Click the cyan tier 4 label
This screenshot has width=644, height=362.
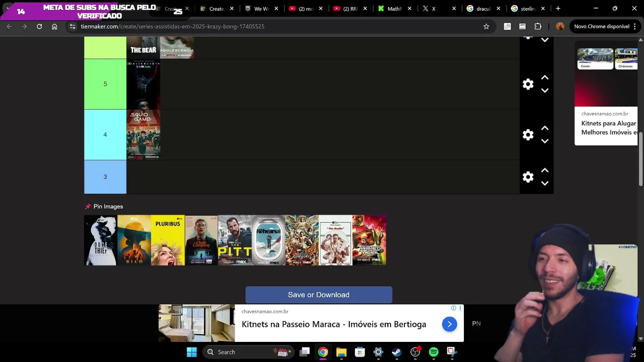[105, 135]
